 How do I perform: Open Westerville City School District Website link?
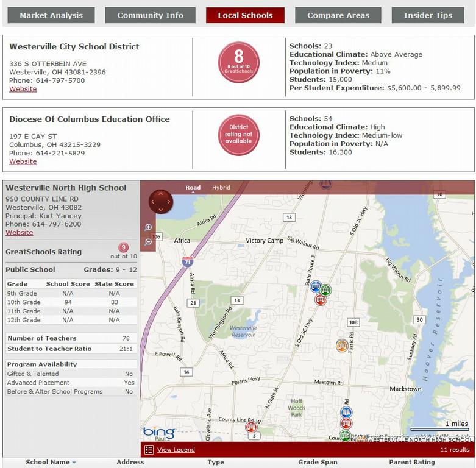(x=23, y=89)
